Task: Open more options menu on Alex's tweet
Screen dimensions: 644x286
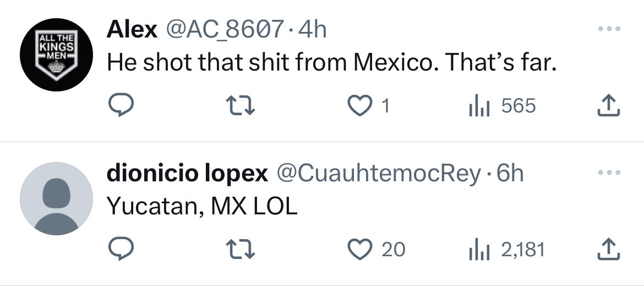Action: (609, 29)
